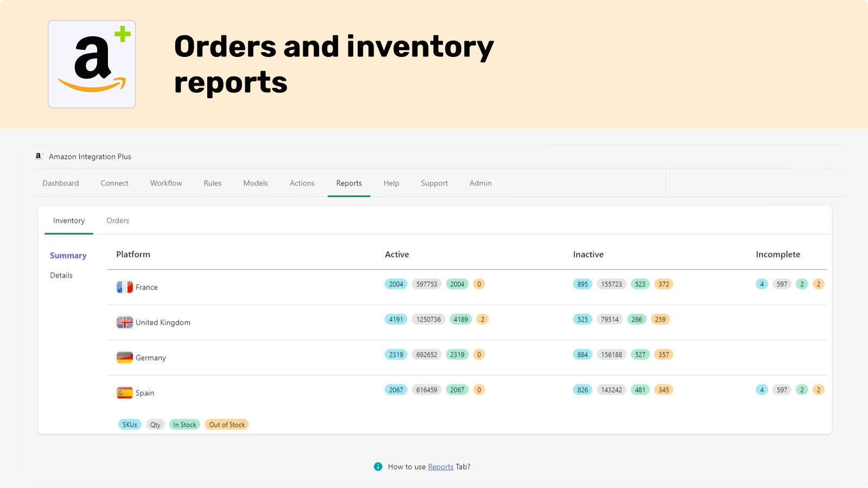868x488 pixels.
Task: Click the In Stock legend badge
Action: click(x=184, y=425)
